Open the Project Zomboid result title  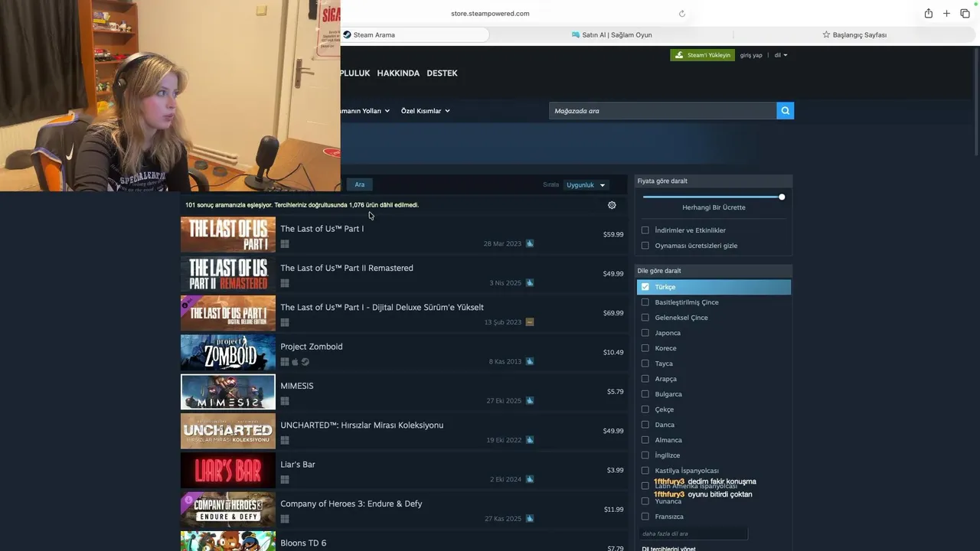click(x=312, y=347)
